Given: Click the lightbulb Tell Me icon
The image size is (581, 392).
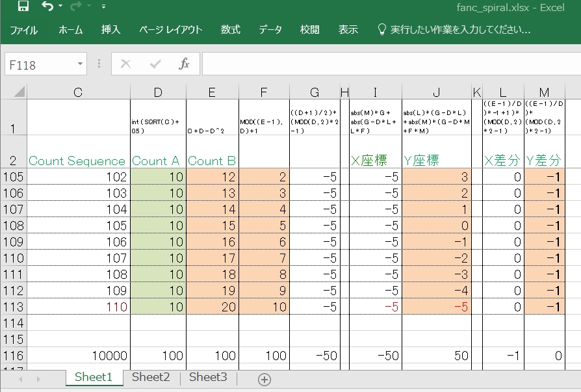Looking at the screenshot, I should coord(381,30).
